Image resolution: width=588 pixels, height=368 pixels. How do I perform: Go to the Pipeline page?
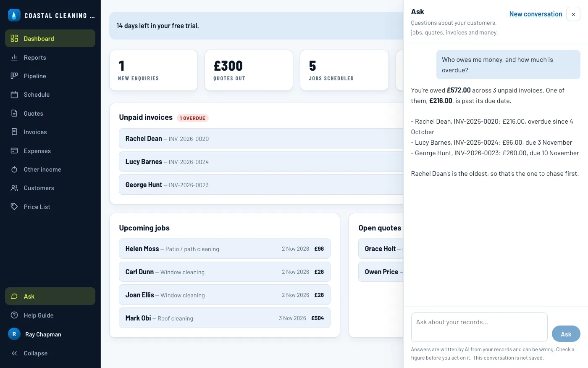pos(50,76)
